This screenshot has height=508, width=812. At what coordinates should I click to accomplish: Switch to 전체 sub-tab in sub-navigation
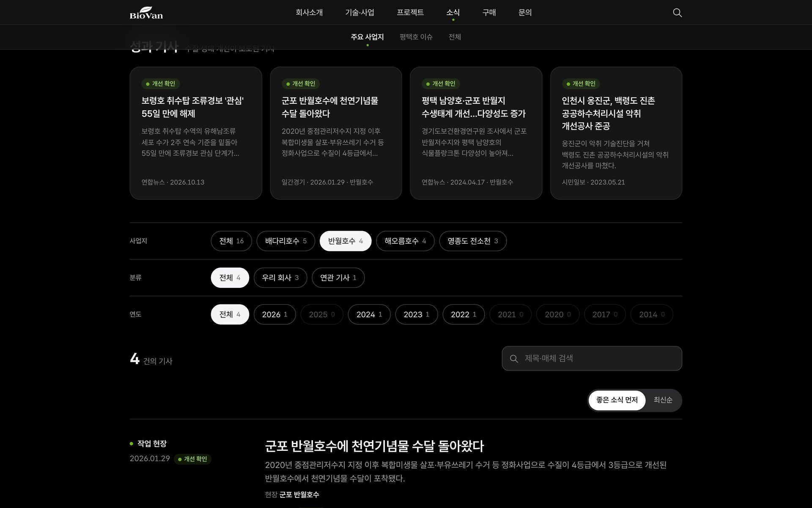point(455,37)
